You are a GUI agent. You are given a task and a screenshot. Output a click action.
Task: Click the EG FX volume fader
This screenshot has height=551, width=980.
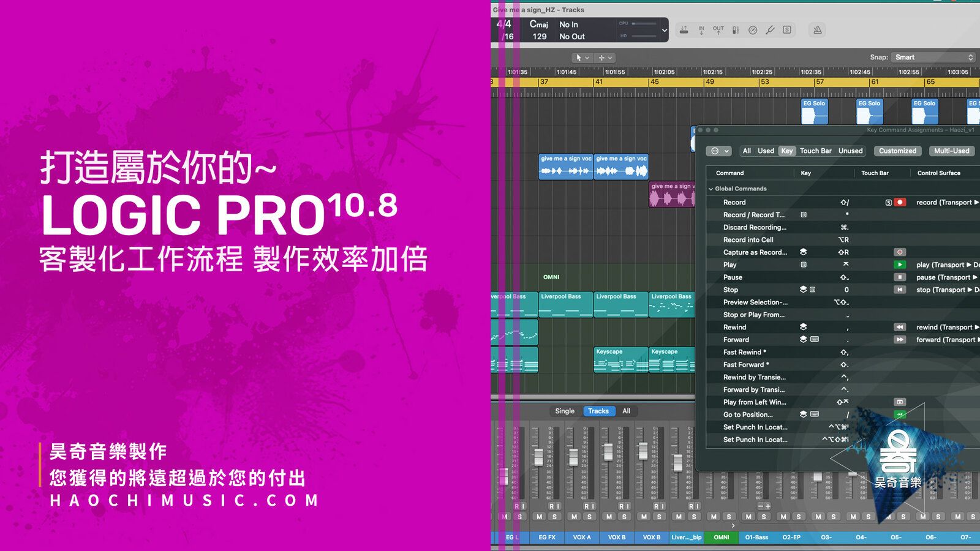pos(538,457)
